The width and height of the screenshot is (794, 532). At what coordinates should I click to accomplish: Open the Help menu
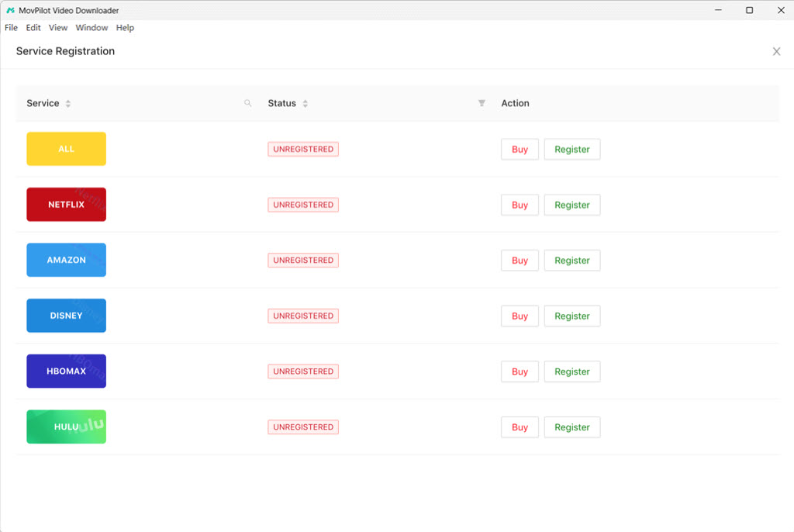coord(125,28)
